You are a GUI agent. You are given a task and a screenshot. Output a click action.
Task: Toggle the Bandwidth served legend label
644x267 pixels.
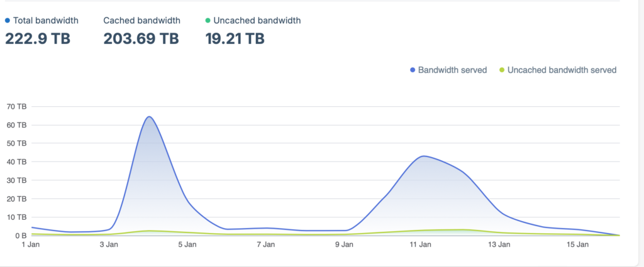pyautogui.click(x=452, y=70)
